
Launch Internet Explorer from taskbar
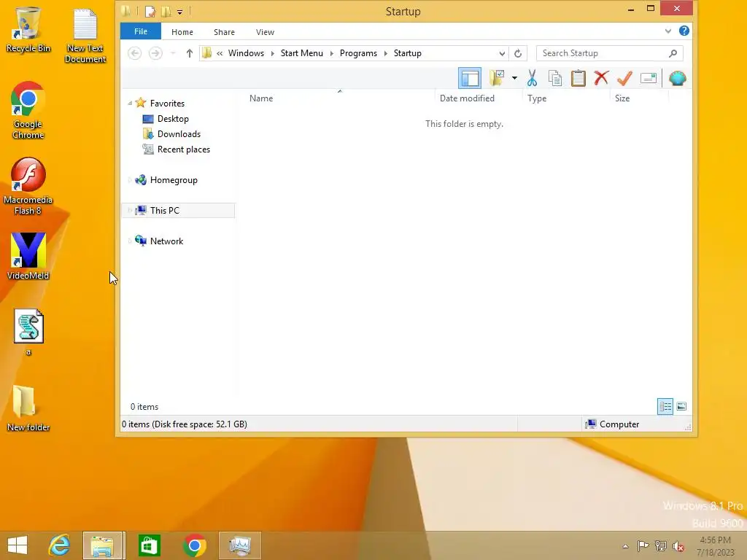[x=59, y=545]
